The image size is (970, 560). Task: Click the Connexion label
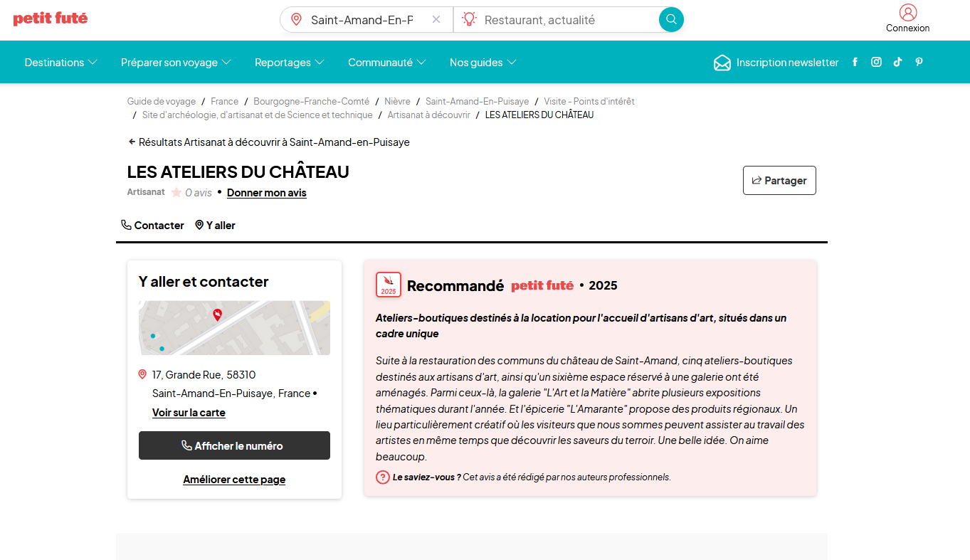908,28
